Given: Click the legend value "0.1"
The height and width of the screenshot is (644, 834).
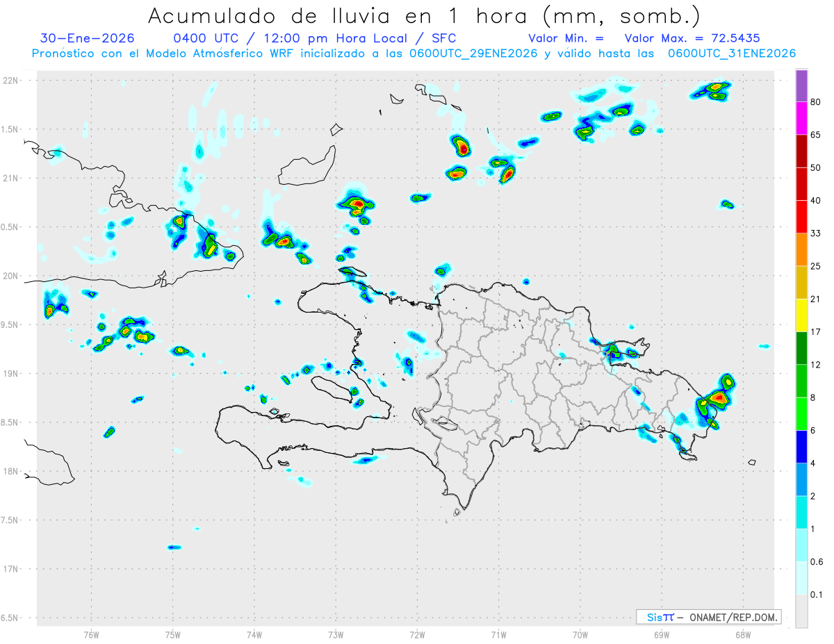Looking at the screenshot, I should pos(817,595).
